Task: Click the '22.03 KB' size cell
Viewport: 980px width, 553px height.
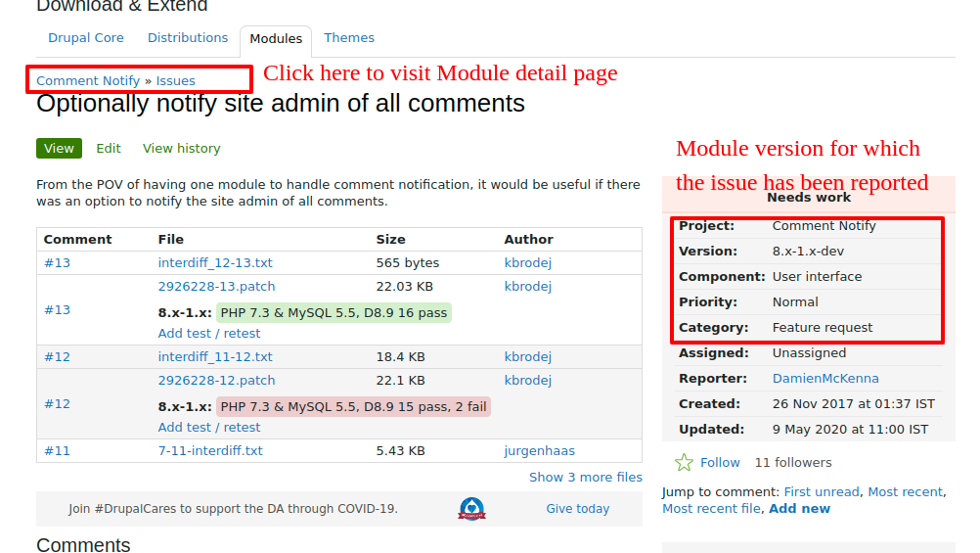Action: pos(404,287)
